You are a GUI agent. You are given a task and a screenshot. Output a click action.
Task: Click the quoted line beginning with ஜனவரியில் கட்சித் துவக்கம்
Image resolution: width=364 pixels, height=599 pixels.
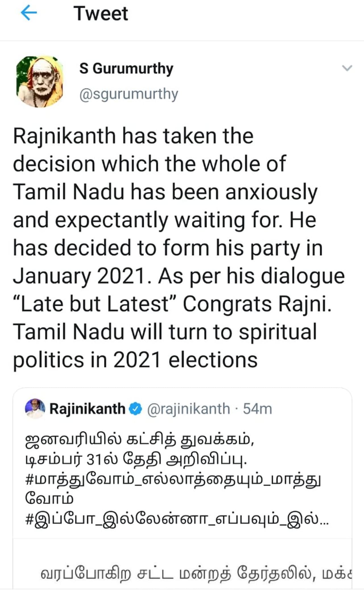click(x=139, y=440)
